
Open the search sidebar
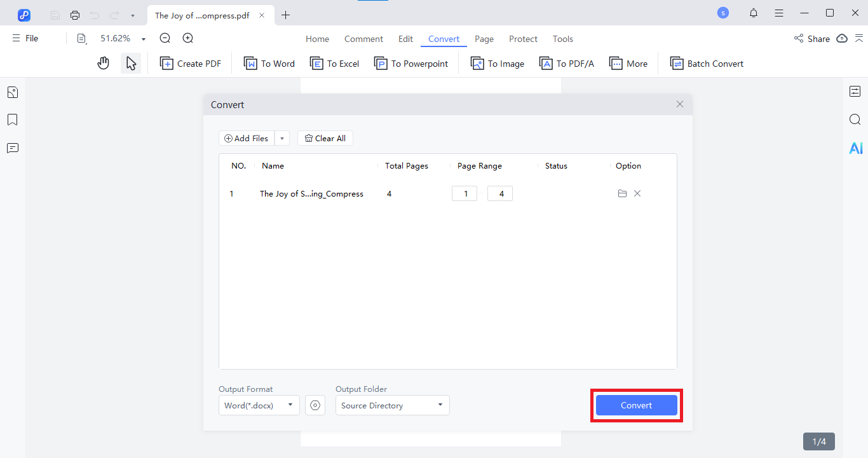point(855,119)
